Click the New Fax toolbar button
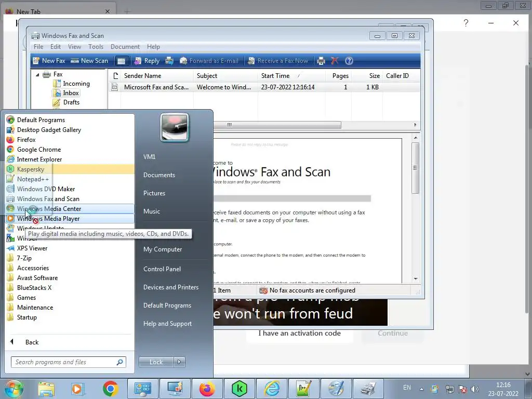 pyautogui.click(x=49, y=61)
